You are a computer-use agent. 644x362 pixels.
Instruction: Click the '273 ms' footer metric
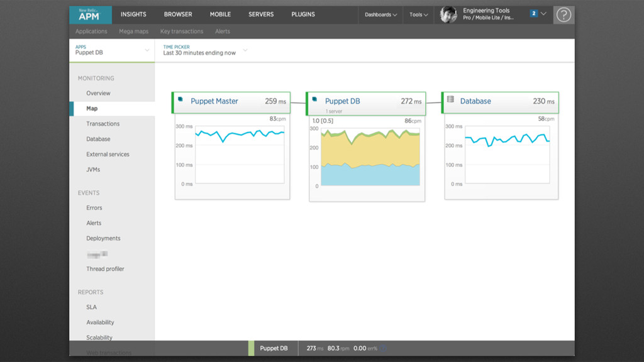[x=315, y=348]
